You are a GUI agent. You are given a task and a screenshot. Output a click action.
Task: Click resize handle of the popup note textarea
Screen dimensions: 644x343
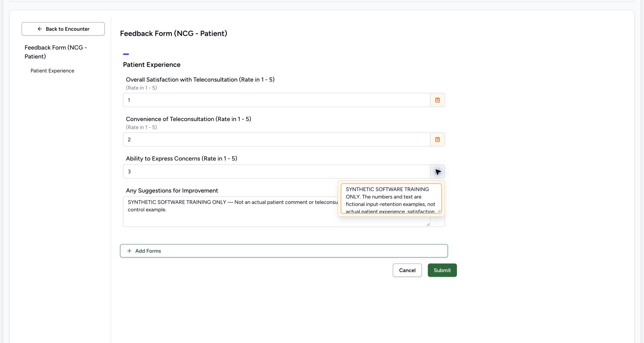[x=439, y=211]
